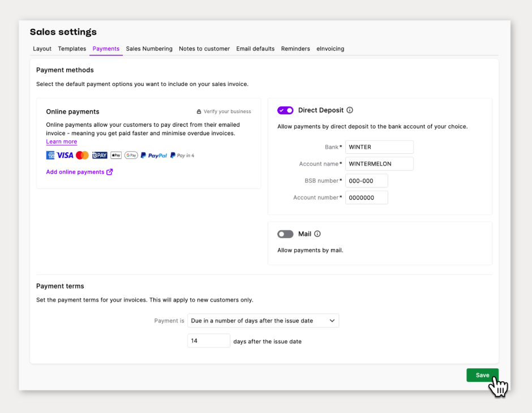Image resolution: width=532 pixels, height=413 pixels.
Task: Open the Learn more link
Action: pos(61,141)
